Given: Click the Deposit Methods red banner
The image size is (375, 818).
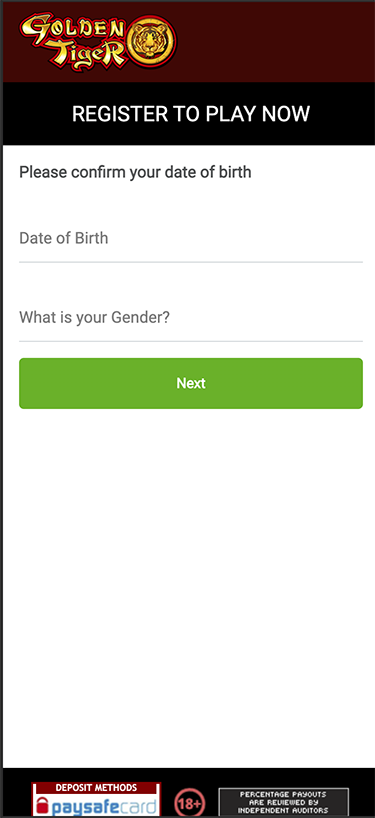Looking at the screenshot, I should click(x=96, y=788).
